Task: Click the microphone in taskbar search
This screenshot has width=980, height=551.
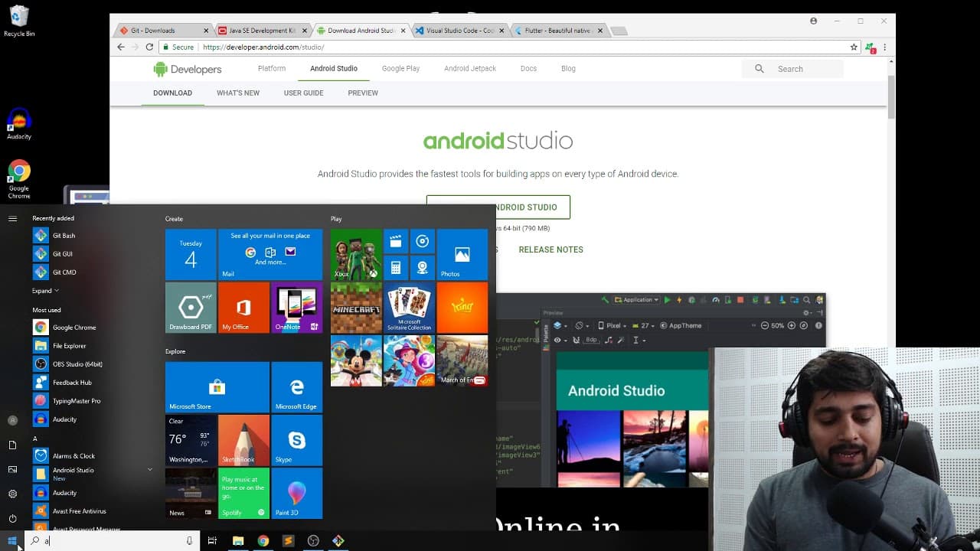Action: click(x=189, y=541)
